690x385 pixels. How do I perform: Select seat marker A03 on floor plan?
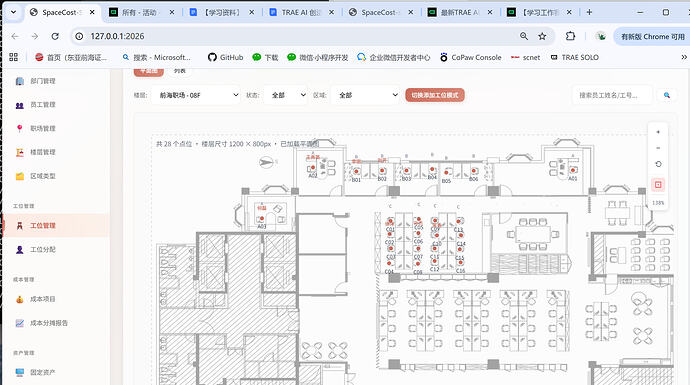point(261,219)
